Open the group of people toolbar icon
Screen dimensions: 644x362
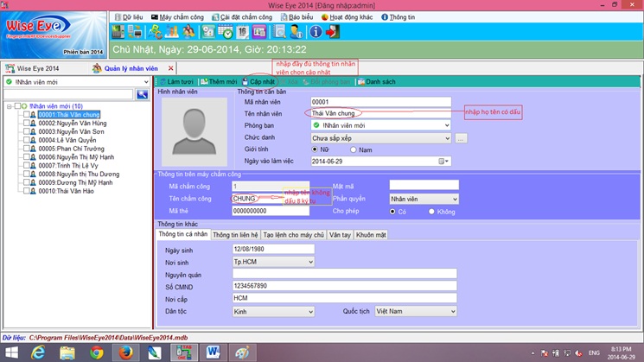[x=188, y=32]
